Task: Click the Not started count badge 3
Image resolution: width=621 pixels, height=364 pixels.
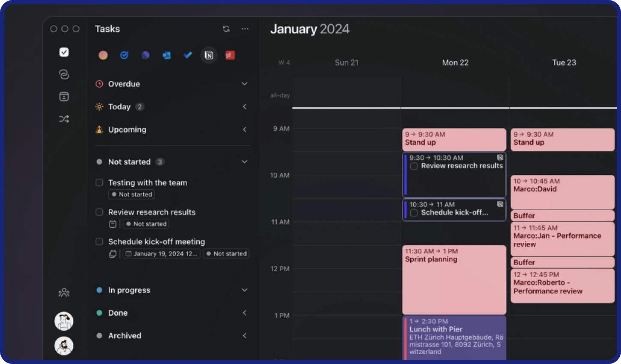Action: point(160,162)
